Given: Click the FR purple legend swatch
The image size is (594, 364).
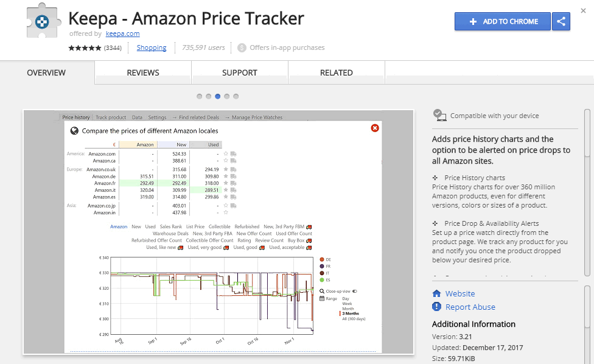Looking at the screenshot, I should (322, 266).
